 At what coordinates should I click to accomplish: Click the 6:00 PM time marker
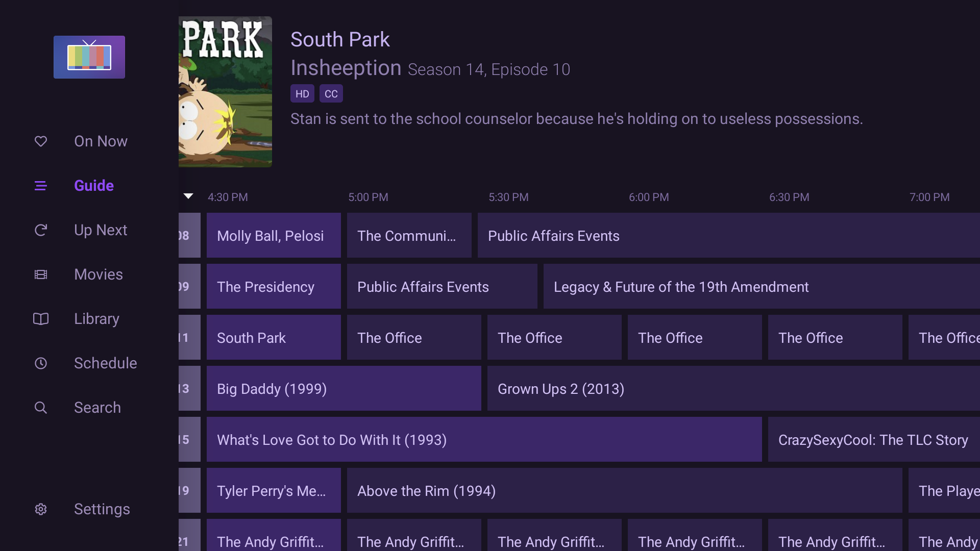pyautogui.click(x=649, y=197)
